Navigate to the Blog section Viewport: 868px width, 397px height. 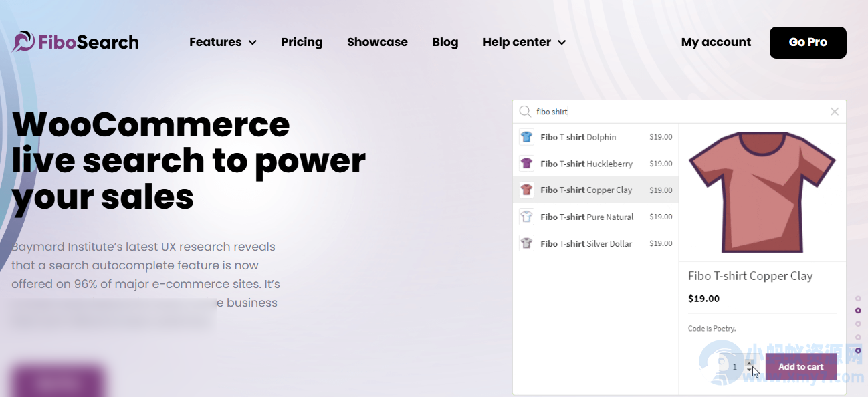tap(445, 42)
